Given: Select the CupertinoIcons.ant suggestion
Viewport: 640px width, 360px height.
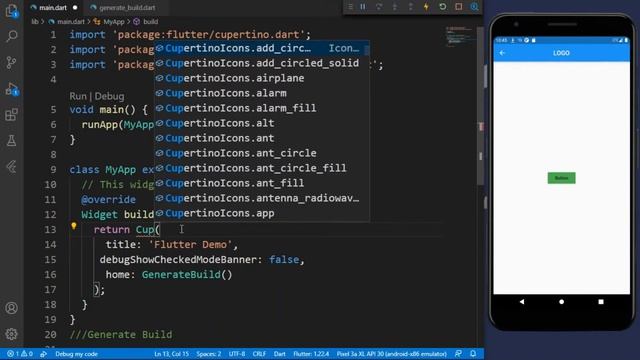Looking at the screenshot, I should coord(262,138).
